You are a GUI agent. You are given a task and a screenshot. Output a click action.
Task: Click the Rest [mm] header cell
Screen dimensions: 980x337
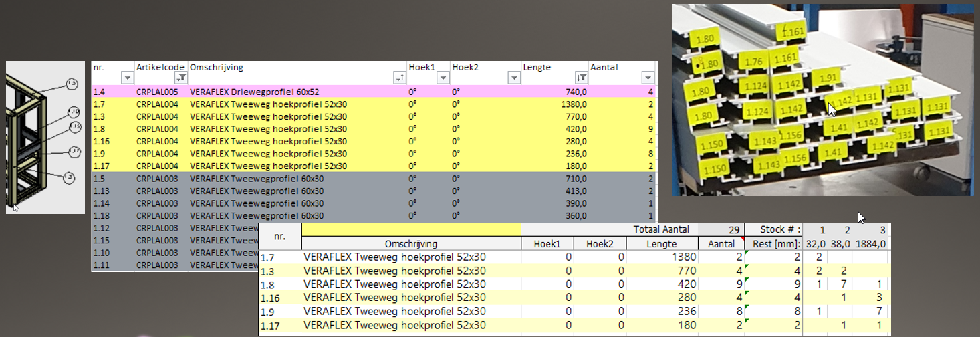coord(772,244)
